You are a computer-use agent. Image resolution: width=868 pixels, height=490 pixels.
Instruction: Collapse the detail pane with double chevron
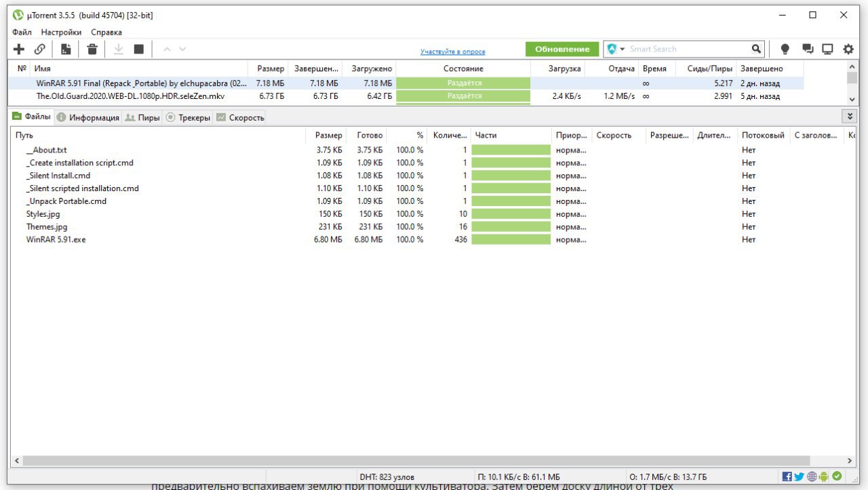coord(851,117)
